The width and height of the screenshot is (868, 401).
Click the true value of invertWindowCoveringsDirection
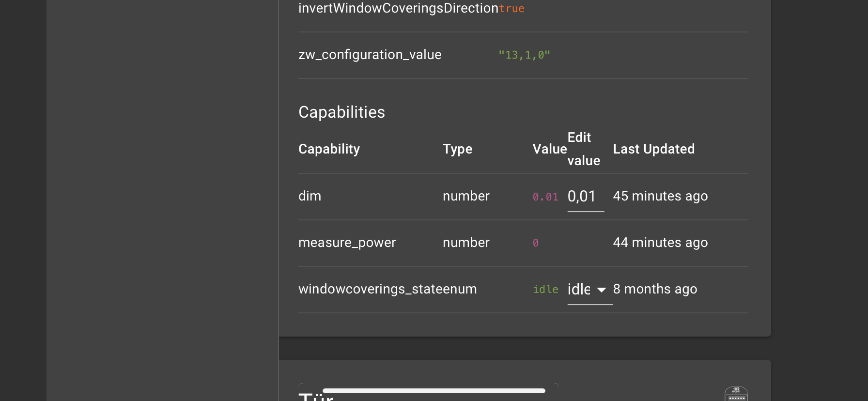point(511,9)
